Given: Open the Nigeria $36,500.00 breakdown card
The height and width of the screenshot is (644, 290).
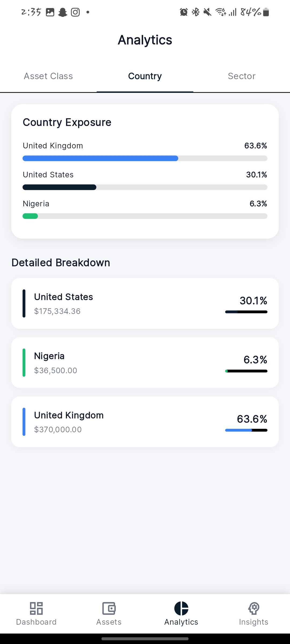Looking at the screenshot, I should coord(145,363).
